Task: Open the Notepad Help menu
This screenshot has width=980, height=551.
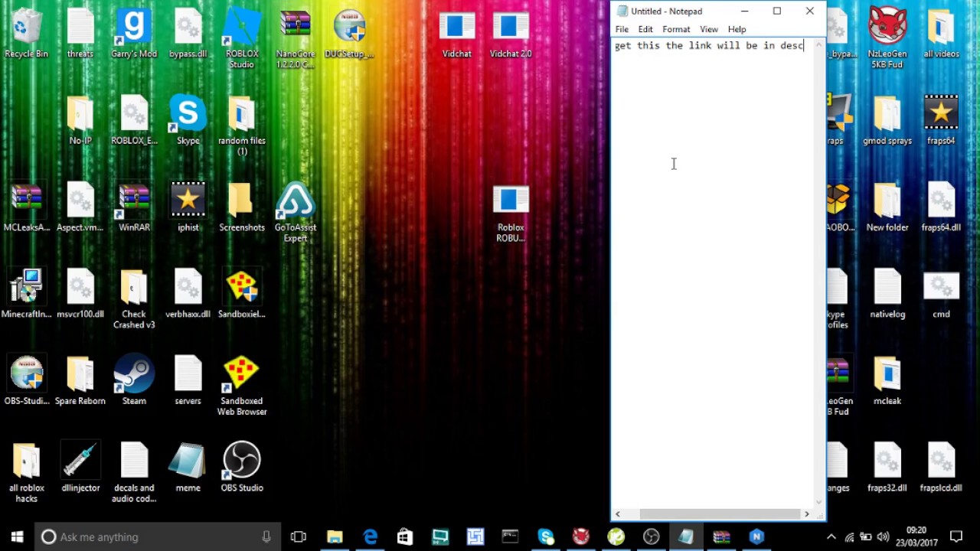Action: point(737,29)
